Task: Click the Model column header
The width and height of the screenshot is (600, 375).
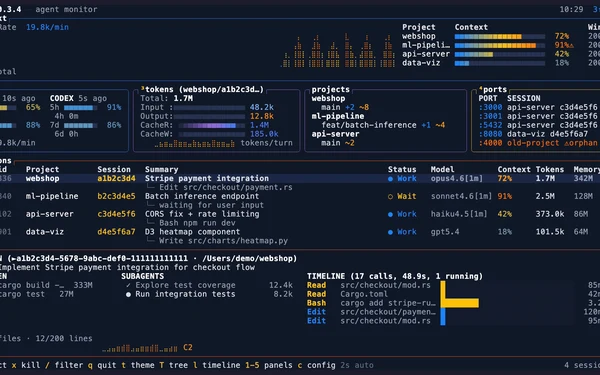Action: pos(442,170)
